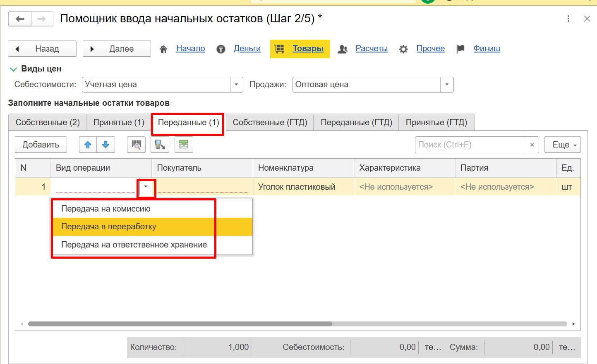Select Передача на ответственное хранение option

134,245
